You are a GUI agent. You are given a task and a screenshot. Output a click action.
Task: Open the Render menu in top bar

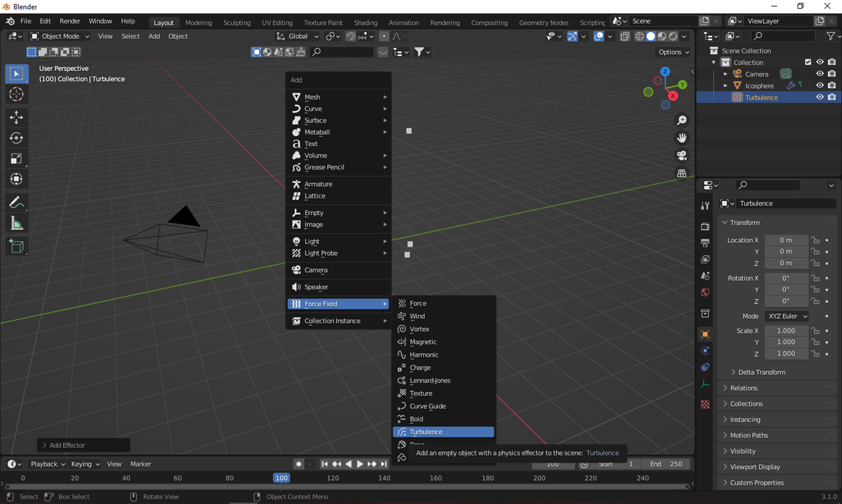(x=70, y=21)
